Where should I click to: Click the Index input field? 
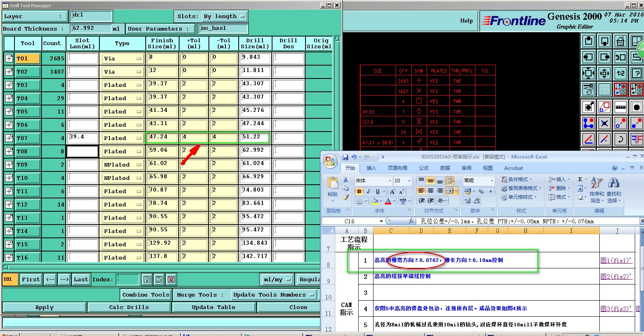point(128,279)
